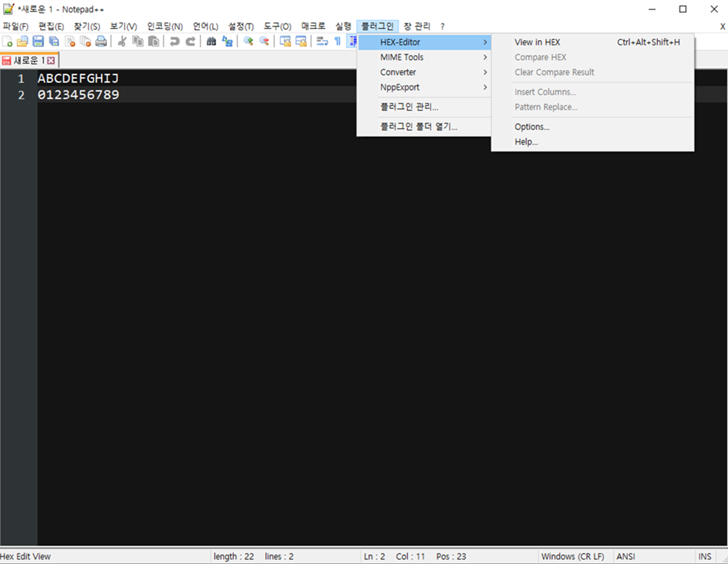Close the 새로운 1 tab with its X
The width and height of the screenshot is (728, 564).
tap(51, 60)
